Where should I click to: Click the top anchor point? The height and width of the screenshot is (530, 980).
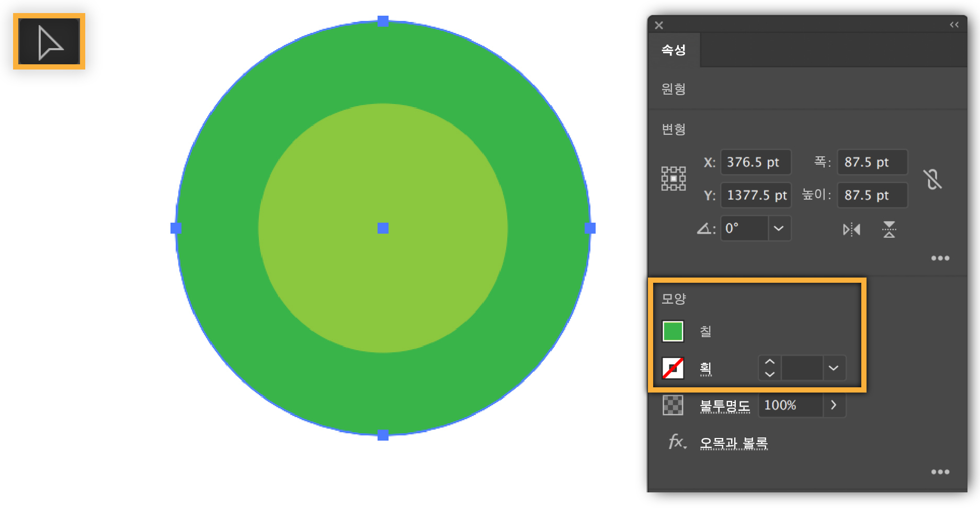click(383, 21)
